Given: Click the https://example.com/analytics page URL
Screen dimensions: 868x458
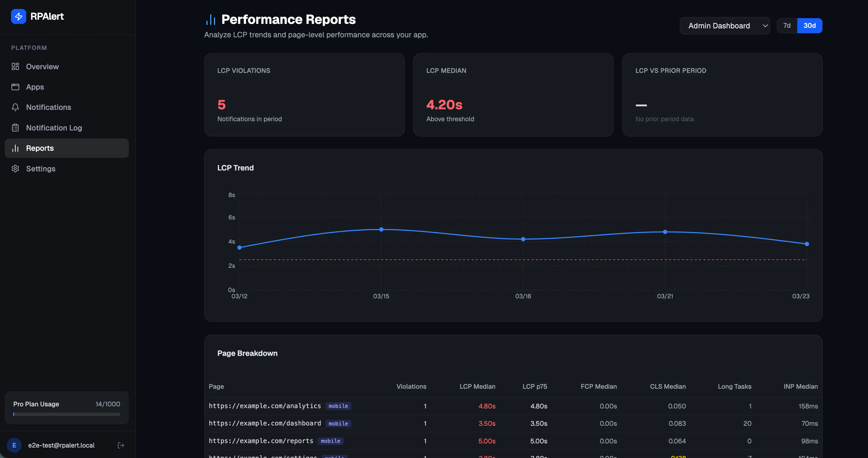Looking at the screenshot, I should pyautogui.click(x=265, y=406).
